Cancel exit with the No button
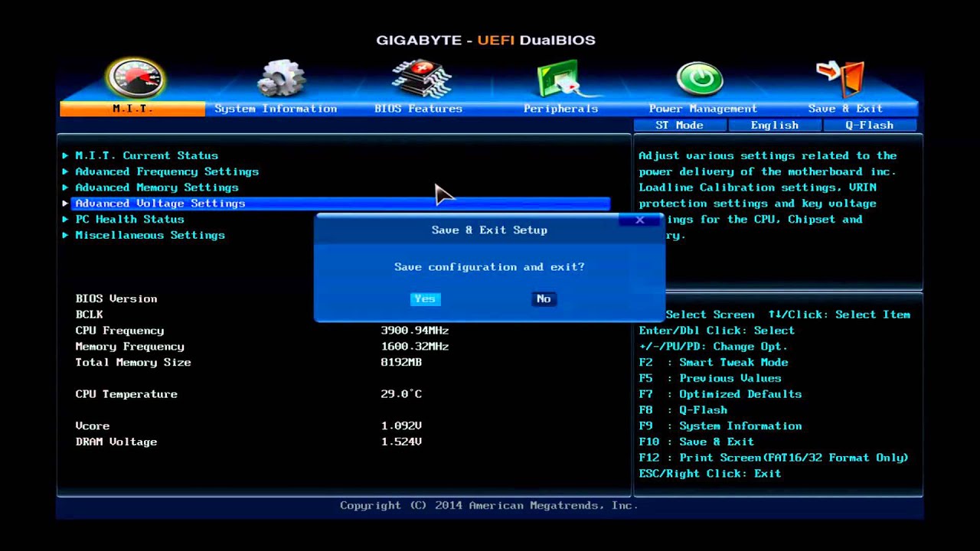The height and width of the screenshot is (551, 980). pos(544,299)
